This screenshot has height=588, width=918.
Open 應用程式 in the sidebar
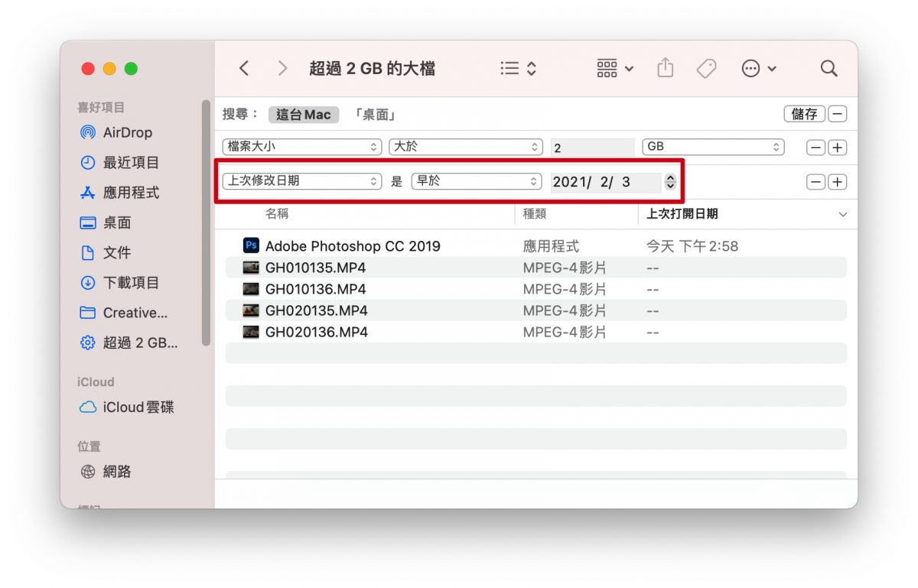click(x=120, y=193)
